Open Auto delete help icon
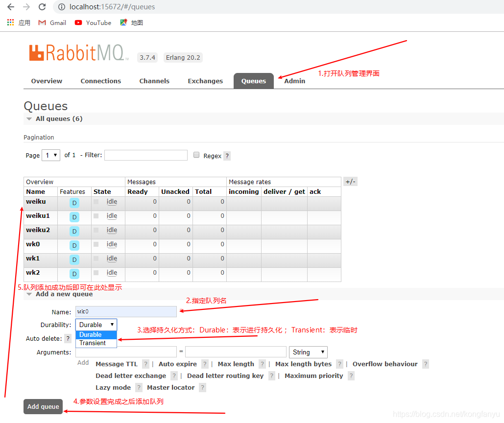 (68, 338)
